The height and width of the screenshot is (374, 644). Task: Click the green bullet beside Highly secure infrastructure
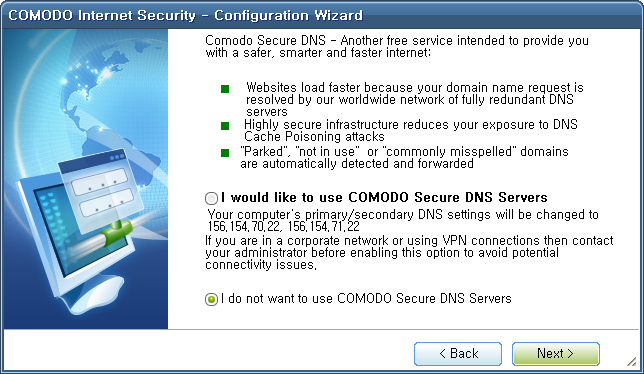pyautogui.click(x=225, y=126)
